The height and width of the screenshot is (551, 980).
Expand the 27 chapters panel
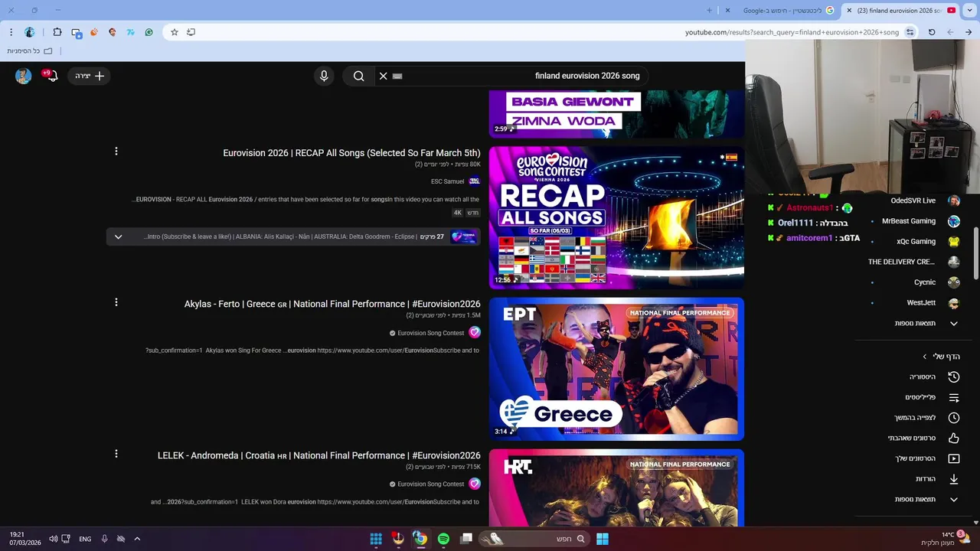pyautogui.click(x=118, y=236)
